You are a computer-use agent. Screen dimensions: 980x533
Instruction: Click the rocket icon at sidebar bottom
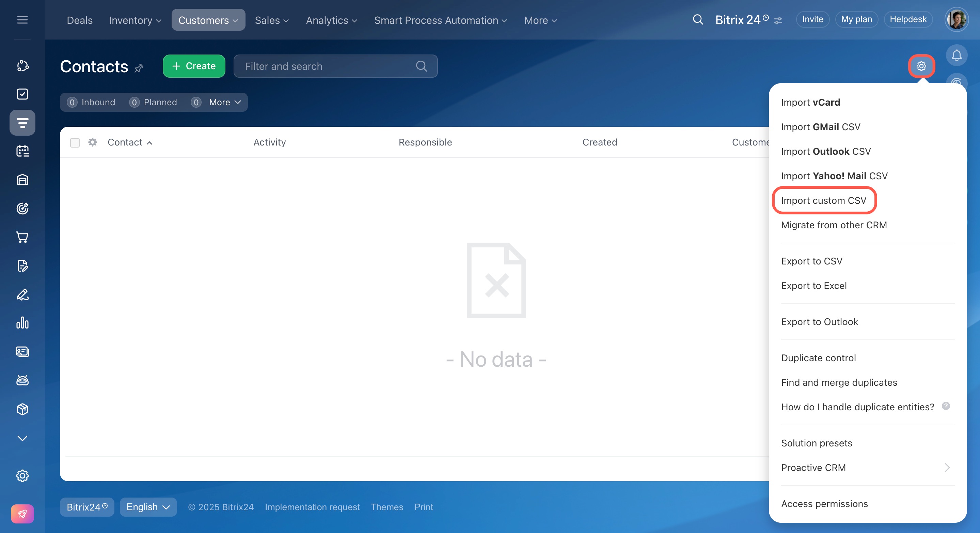[x=22, y=514]
